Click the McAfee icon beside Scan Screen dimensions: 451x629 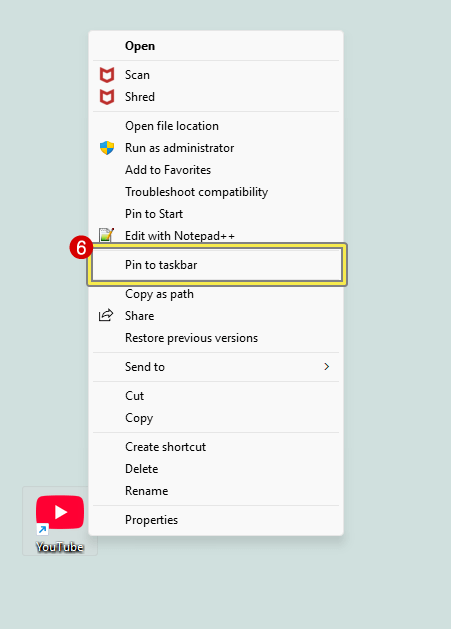pos(107,75)
